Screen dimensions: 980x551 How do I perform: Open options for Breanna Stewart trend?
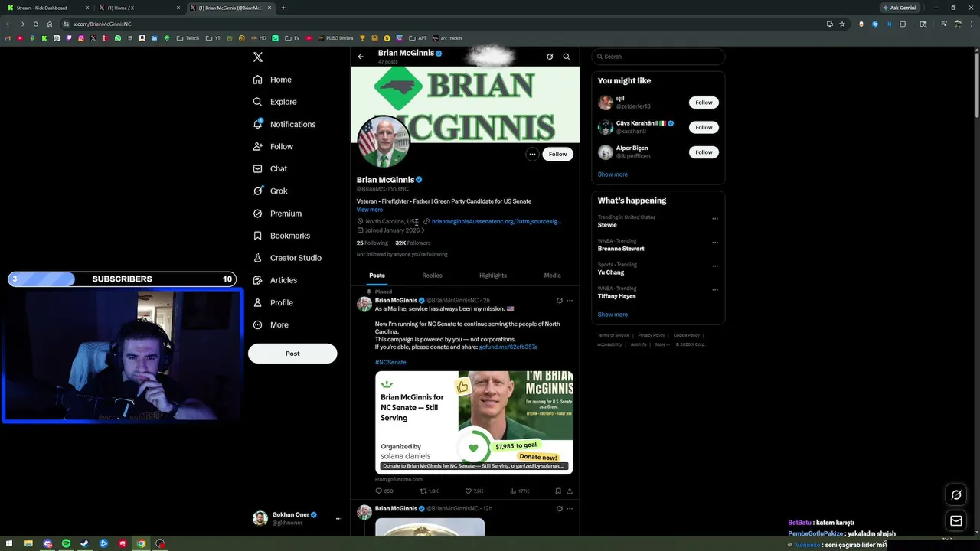tap(715, 243)
